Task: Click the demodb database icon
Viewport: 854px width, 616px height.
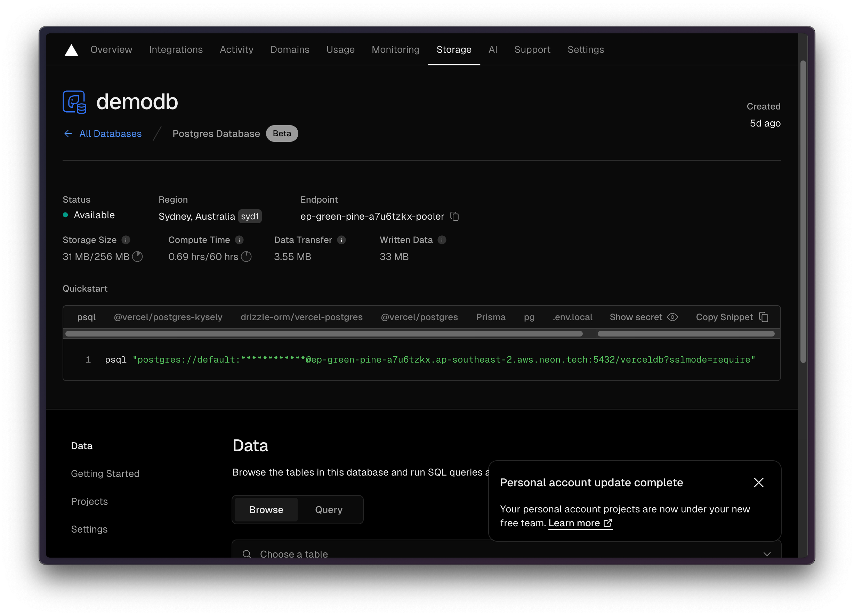Action: coord(74,102)
